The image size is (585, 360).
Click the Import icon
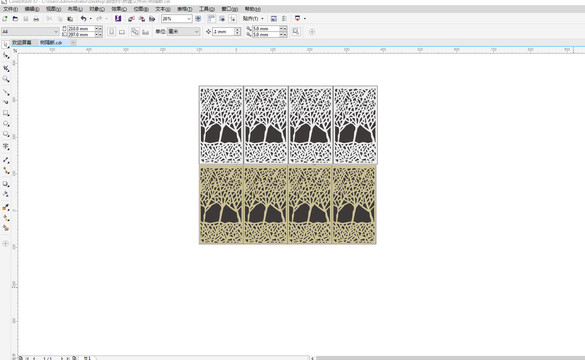(131, 19)
